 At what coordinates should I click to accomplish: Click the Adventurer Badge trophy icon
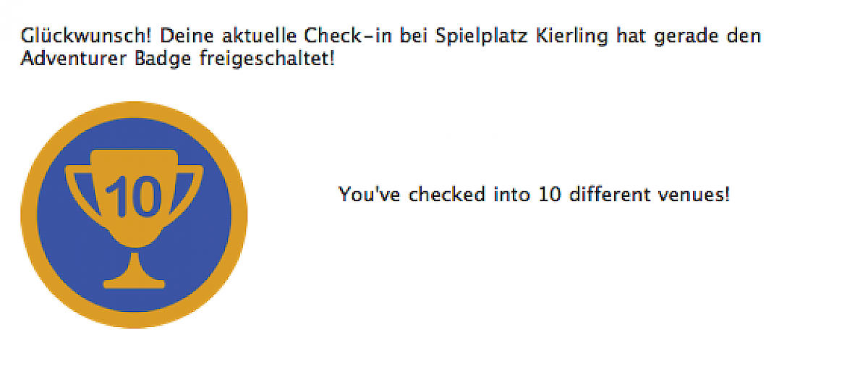point(134,214)
